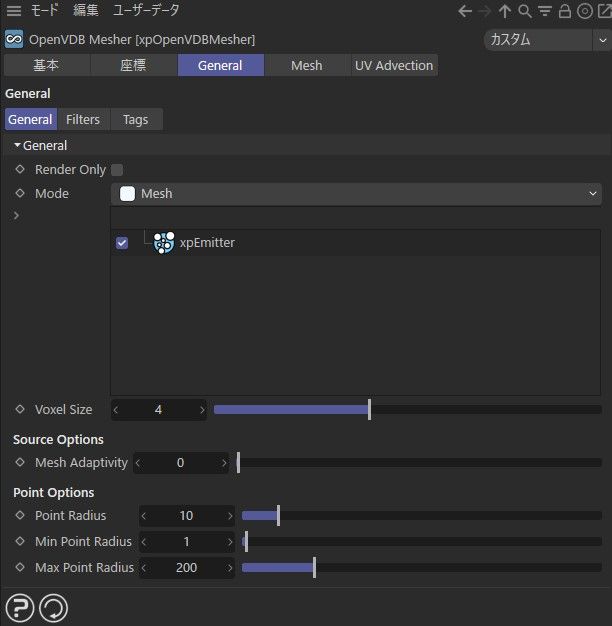This screenshot has height=626, width=612.
Task: Switch to the UV Advection tab
Action: 394,65
